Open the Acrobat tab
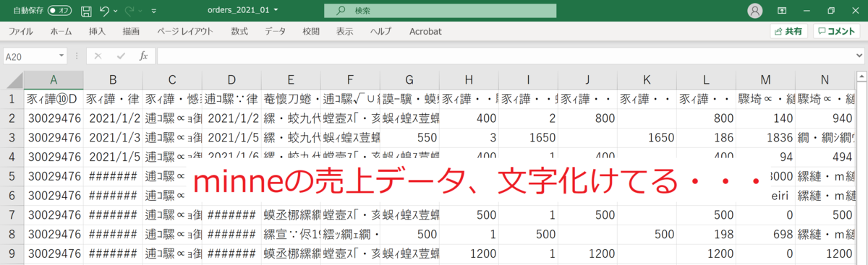This screenshot has width=868, height=265. click(x=425, y=32)
